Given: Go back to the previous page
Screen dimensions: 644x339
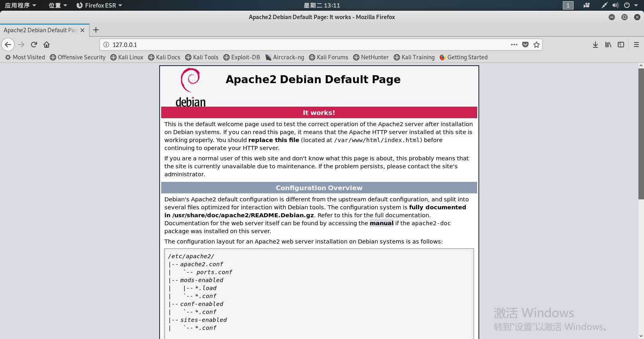Looking at the screenshot, I should point(8,45).
